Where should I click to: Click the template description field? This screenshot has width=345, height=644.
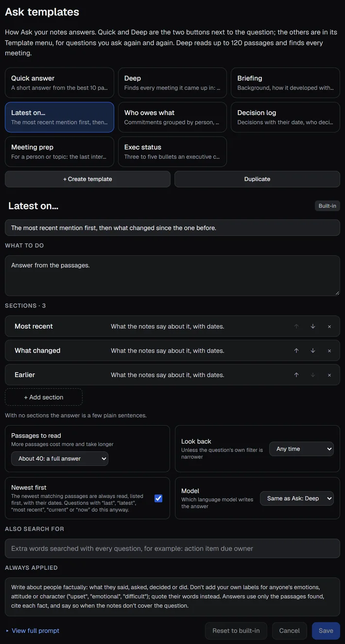click(x=172, y=228)
